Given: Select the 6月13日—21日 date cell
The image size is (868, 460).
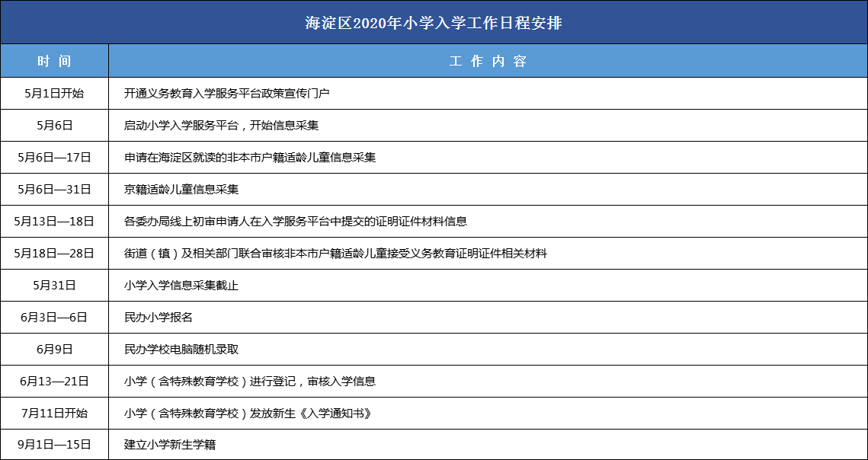Looking at the screenshot, I should tap(54, 382).
